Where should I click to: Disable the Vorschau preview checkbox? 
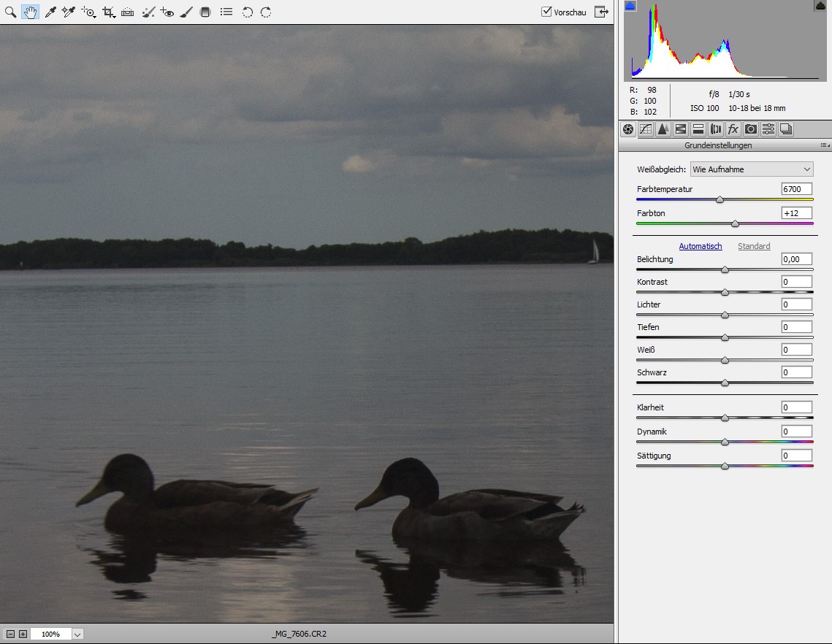click(x=546, y=12)
